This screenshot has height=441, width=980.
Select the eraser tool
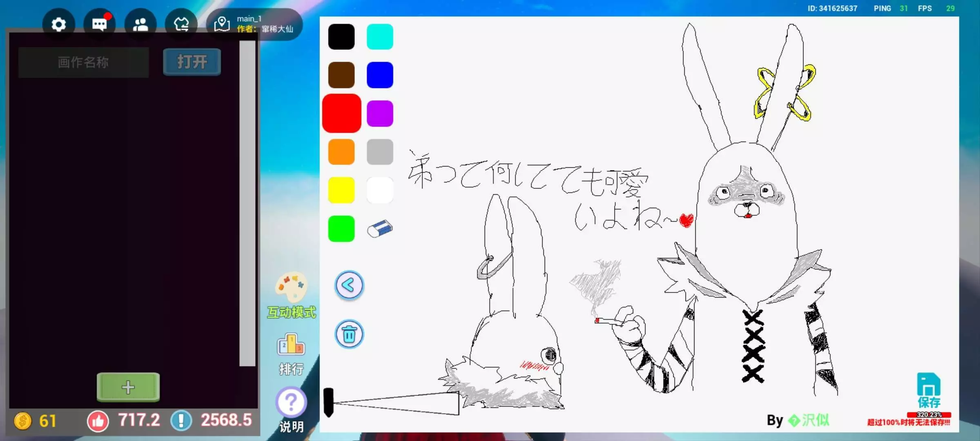[380, 229]
